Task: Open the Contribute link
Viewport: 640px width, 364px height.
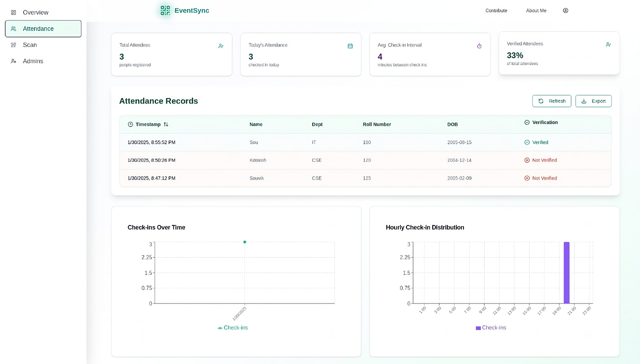Action: (x=496, y=10)
